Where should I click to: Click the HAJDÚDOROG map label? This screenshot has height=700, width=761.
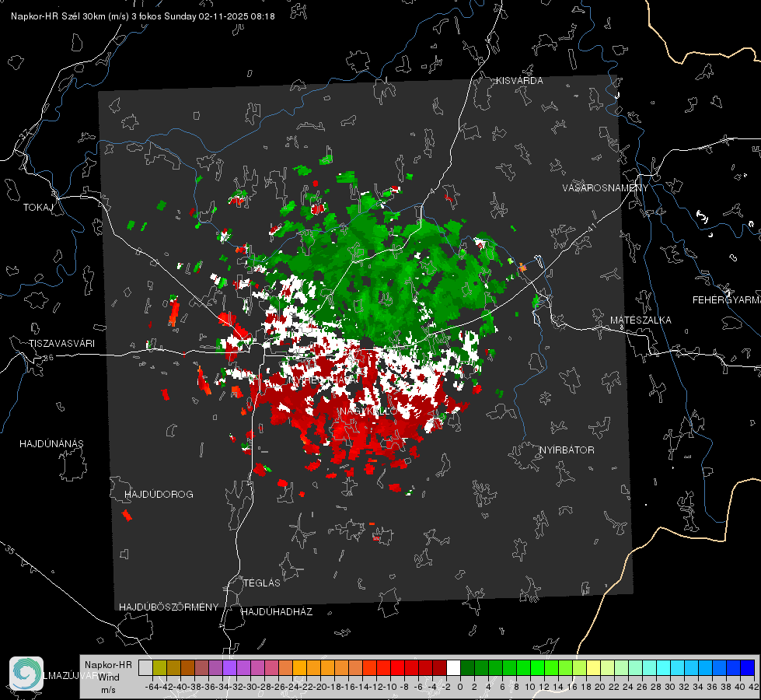pos(159,494)
